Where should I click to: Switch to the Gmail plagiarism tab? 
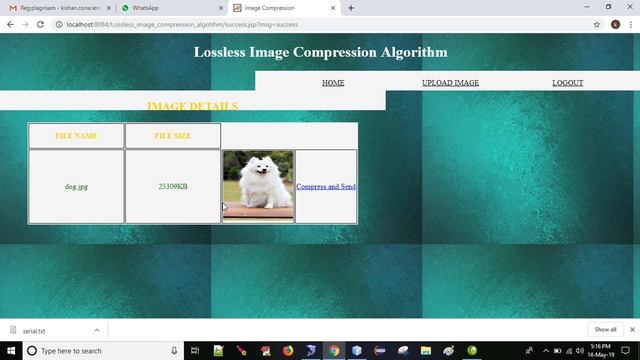point(59,8)
